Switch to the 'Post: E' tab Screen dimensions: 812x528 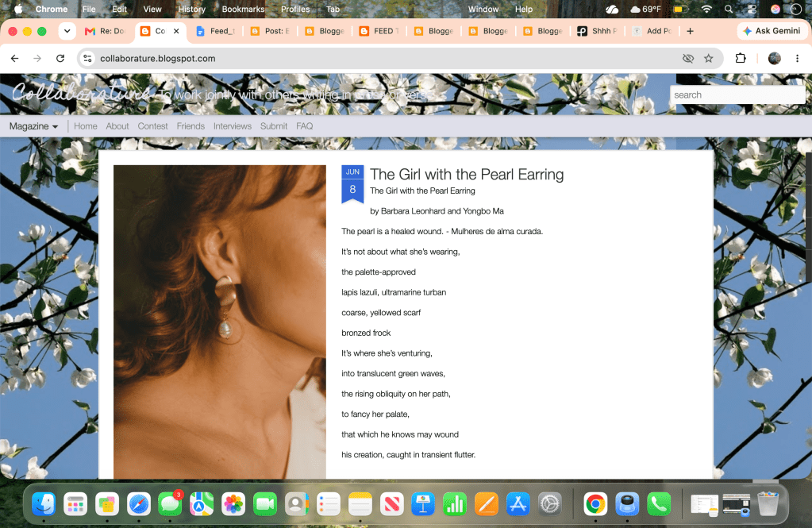[x=270, y=31]
